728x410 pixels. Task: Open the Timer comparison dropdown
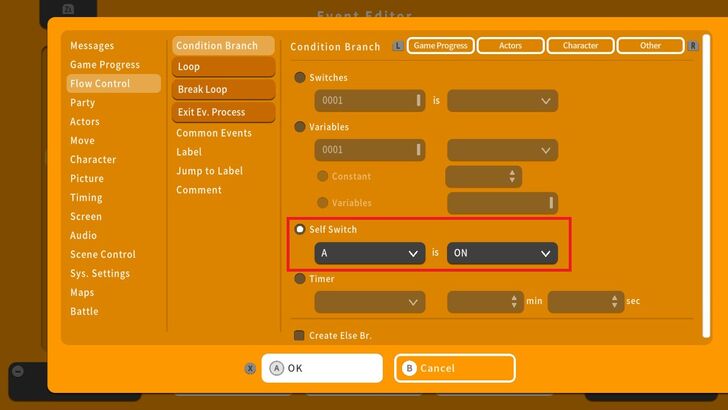coord(370,302)
